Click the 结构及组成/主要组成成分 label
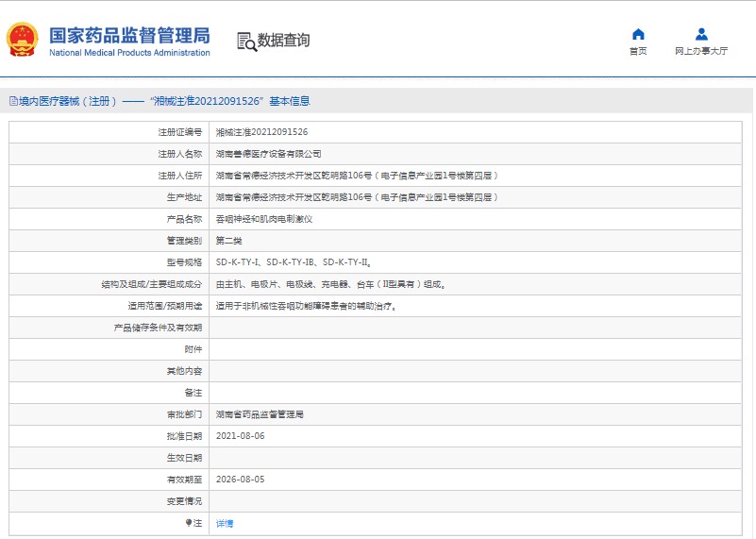The height and width of the screenshot is (539, 756). tap(151, 284)
